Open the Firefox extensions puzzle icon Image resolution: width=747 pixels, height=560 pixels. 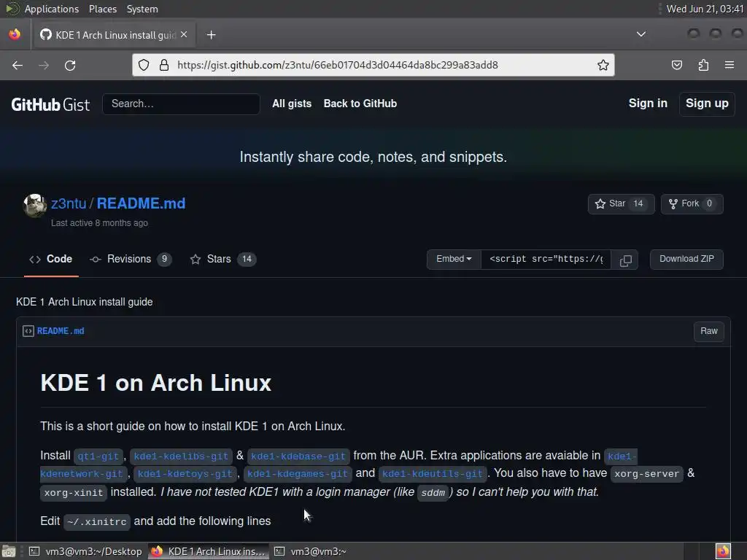[703, 65]
